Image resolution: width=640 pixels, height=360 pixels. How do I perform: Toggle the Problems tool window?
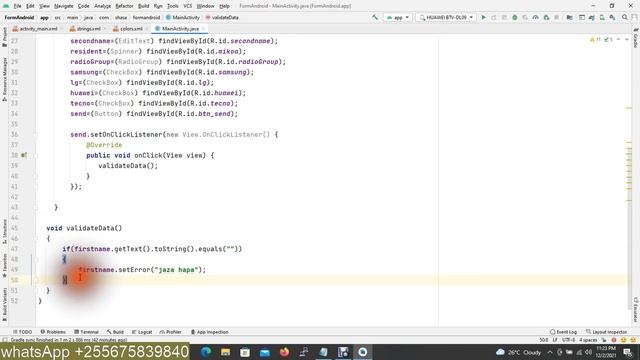(53, 332)
